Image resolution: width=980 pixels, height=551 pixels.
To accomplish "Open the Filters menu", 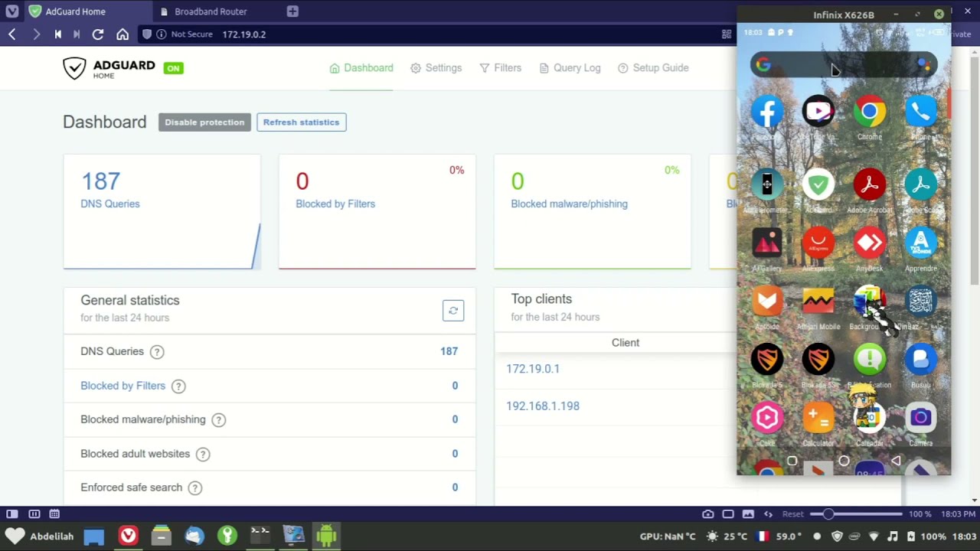I will [x=500, y=68].
